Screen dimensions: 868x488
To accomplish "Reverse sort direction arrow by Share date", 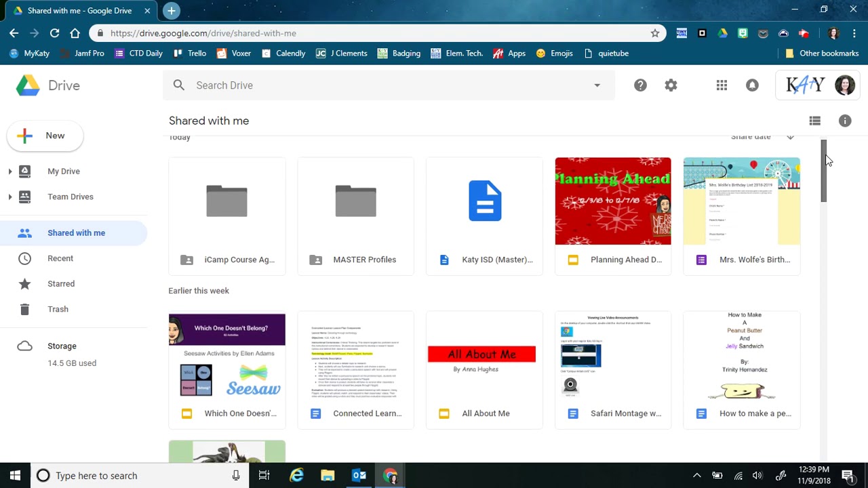I will [790, 137].
